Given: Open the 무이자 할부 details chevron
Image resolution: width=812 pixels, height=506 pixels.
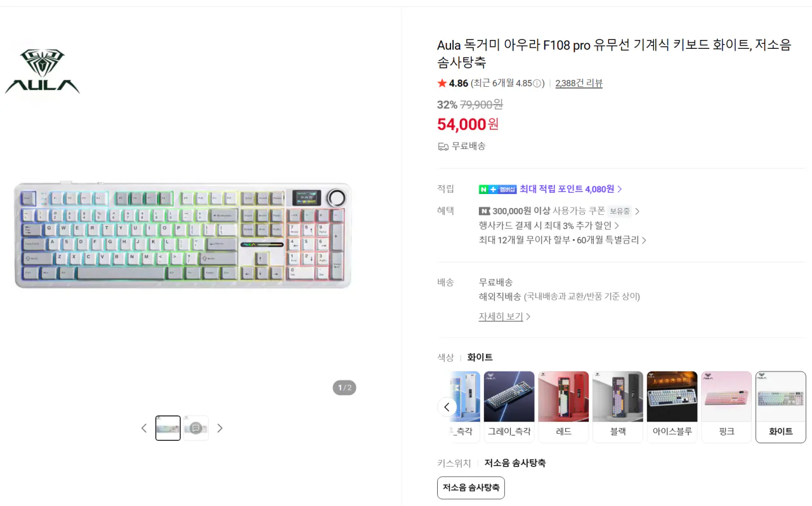Looking at the screenshot, I should coord(644,240).
